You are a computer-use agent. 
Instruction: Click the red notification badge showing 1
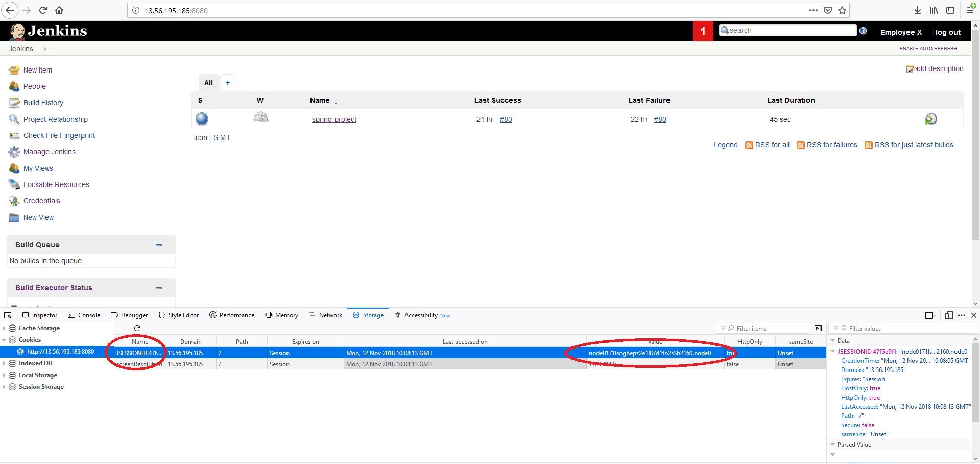[x=703, y=31]
